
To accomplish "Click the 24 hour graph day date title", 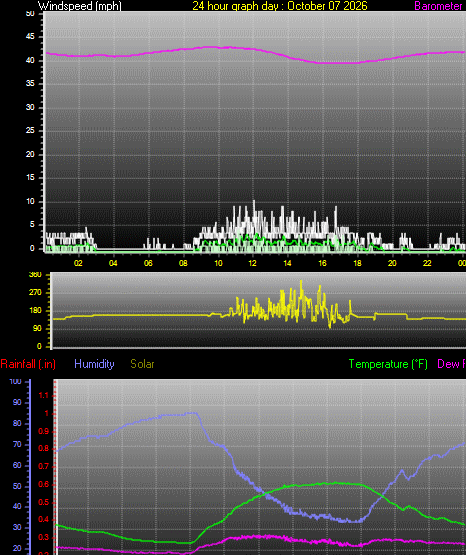I will pos(280,6).
